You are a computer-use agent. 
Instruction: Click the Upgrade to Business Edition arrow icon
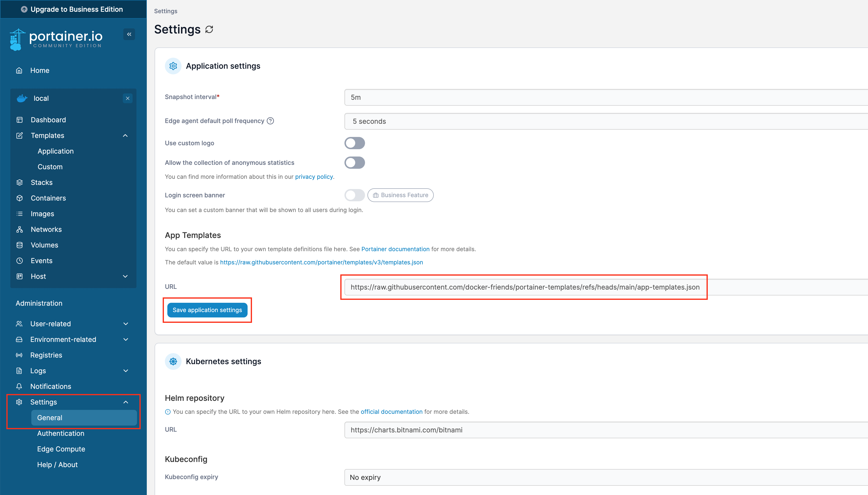[x=24, y=9]
